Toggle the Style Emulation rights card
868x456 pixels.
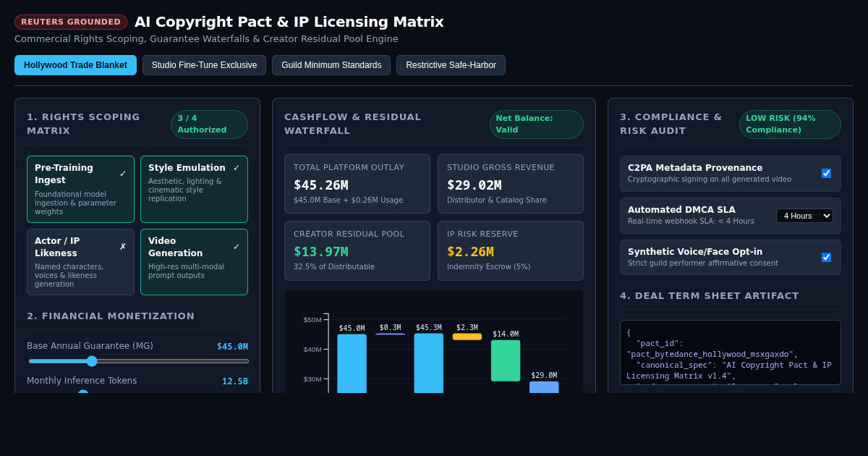pyautogui.click(x=194, y=190)
